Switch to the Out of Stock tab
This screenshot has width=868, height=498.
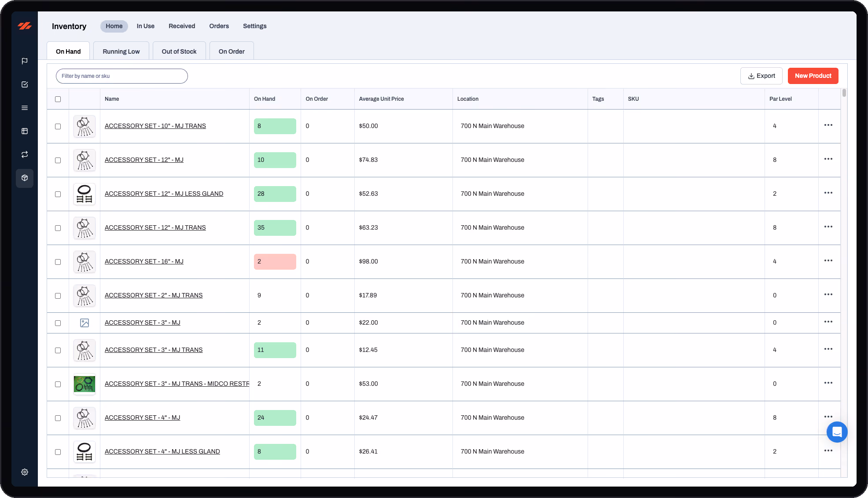(x=179, y=51)
